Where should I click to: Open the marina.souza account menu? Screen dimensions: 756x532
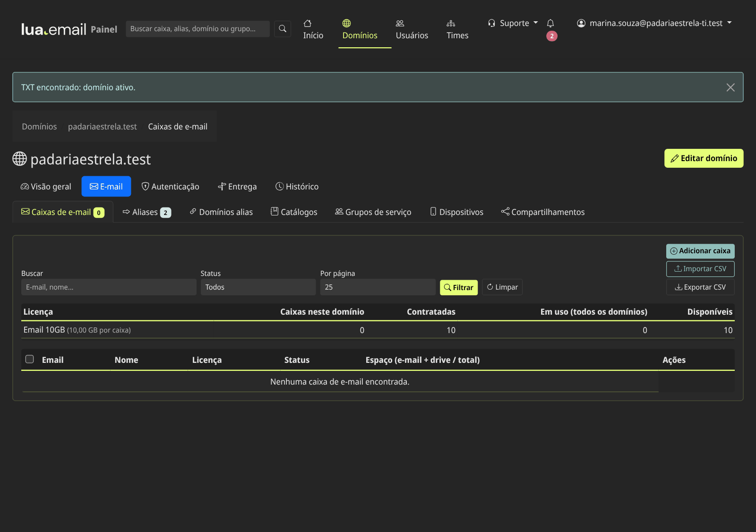point(654,23)
